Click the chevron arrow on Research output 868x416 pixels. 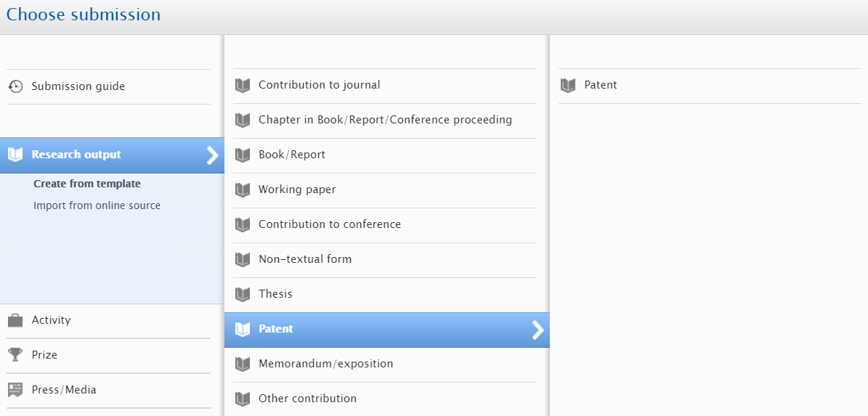coord(212,155)
